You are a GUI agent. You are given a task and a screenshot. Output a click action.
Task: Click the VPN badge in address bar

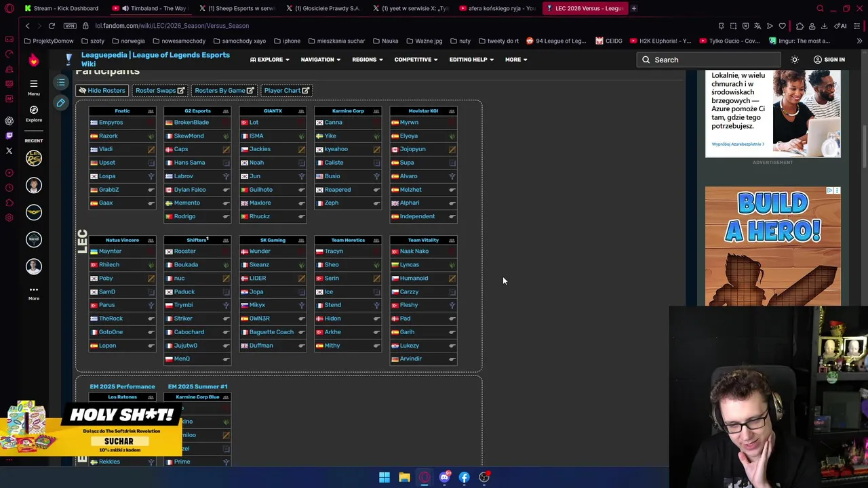[x=70, y=26]
